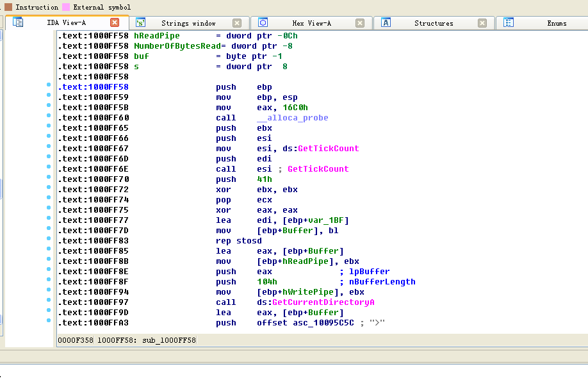This screenshot has height=385, width=588.
Task: Click the asc_10095C5C offset reference
Action: (323, 323)
